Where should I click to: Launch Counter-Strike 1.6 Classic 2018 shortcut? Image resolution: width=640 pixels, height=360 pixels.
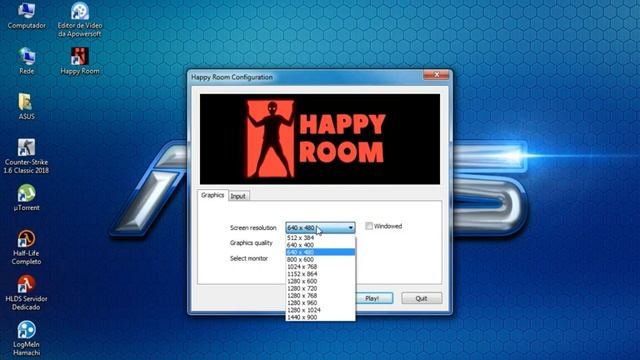point(26,156)
